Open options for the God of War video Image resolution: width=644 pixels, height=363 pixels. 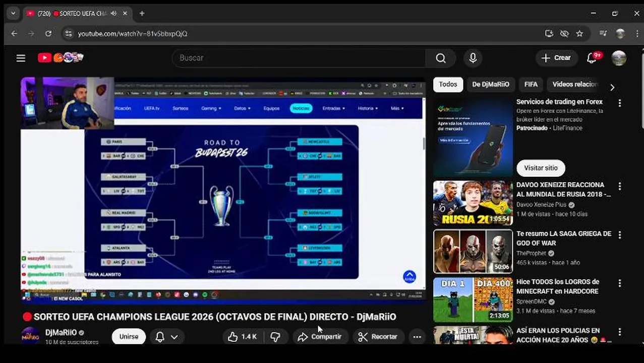619,235
